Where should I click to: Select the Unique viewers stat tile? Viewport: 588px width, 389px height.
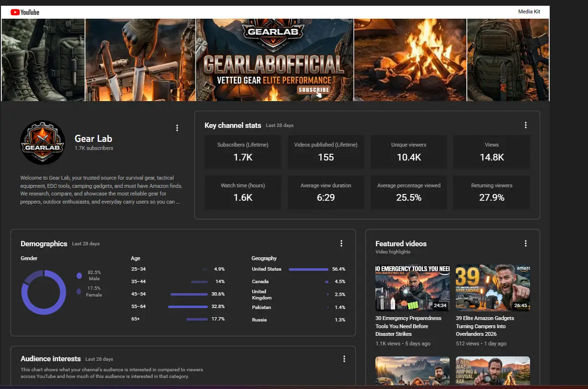[x=409, y=152]
